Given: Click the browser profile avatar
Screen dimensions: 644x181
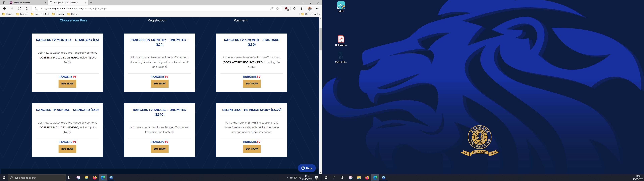Looking at the screenshot, I should click(x=309, y=9).
